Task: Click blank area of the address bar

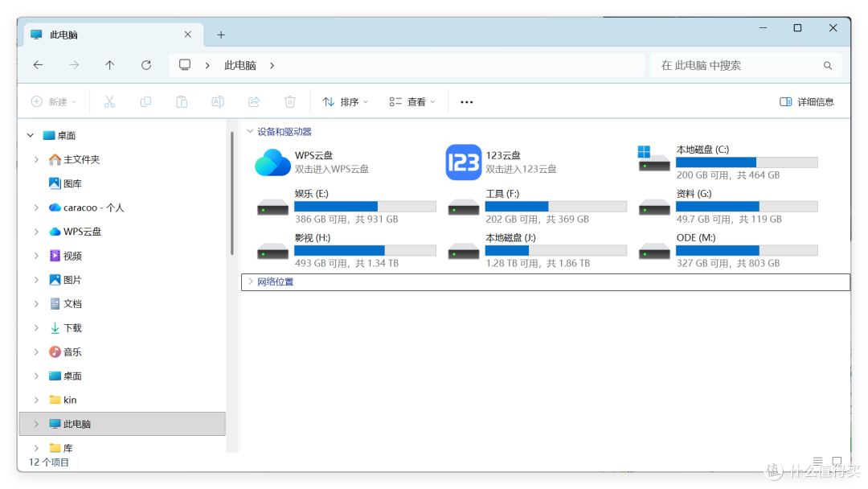Action: pyautogui.click(x=460, y=65)
